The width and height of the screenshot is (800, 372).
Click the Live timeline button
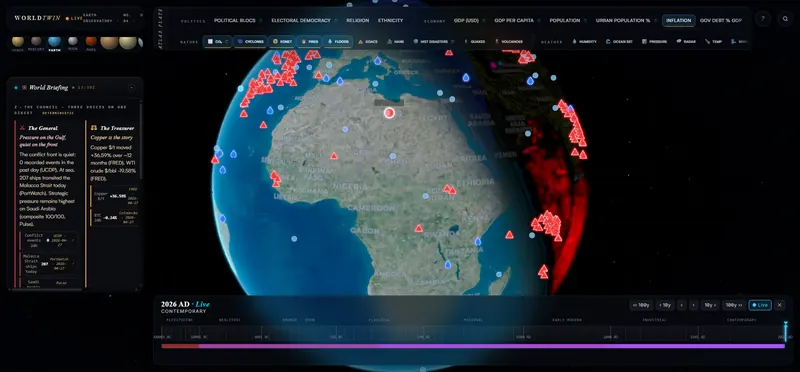(x=760, y=305)
